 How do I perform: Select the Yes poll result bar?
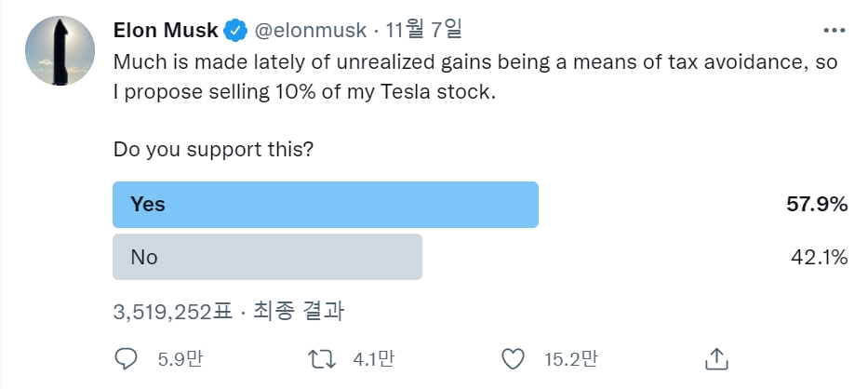pos(326,205)
